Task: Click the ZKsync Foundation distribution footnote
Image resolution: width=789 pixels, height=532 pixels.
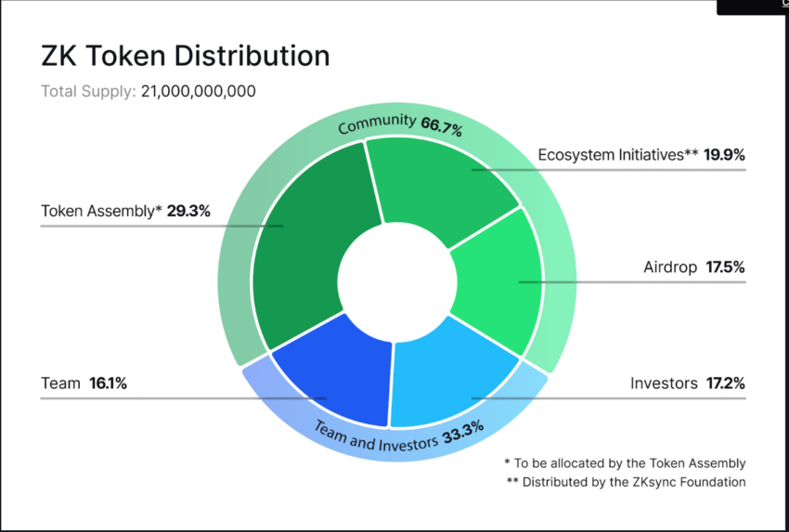Action: click(626, 482)
